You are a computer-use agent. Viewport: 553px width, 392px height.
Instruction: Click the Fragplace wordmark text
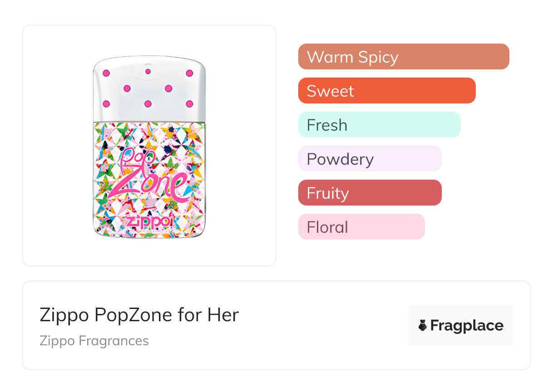pyautogui.click(x=467, y=326)
